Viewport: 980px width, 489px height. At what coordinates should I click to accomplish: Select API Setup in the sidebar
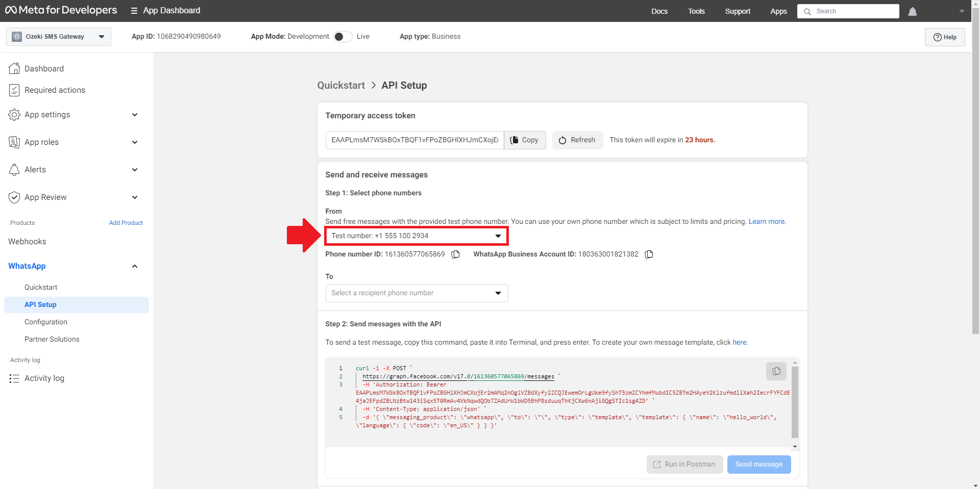coord(77,305)
